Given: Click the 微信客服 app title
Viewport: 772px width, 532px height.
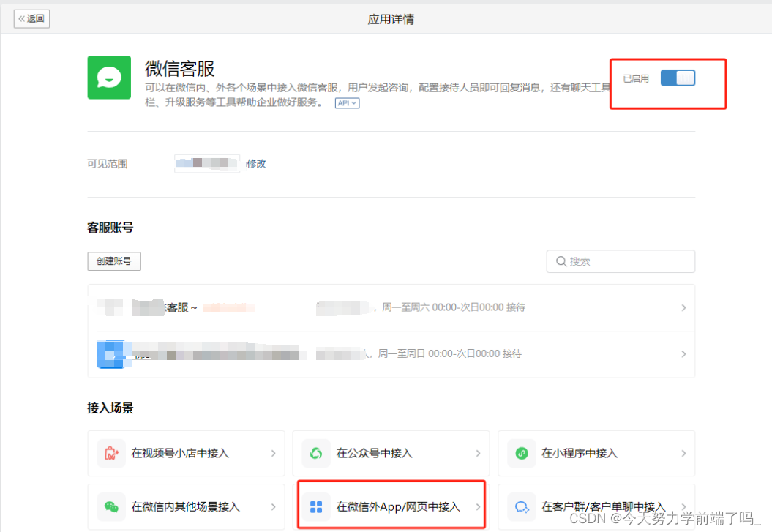Looking at the screenshot, I should point(180,69).
